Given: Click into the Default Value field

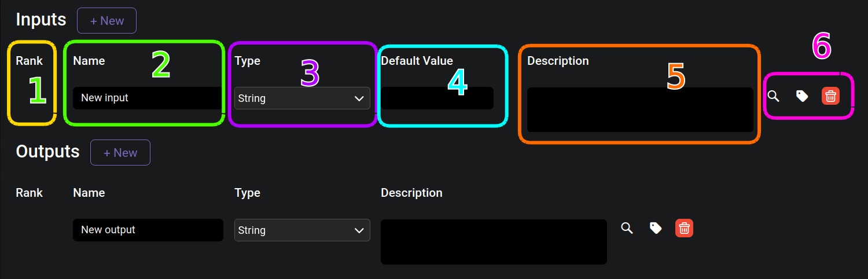Looking at the screenshot, I should pyautogui.click(x=437, y=98).
